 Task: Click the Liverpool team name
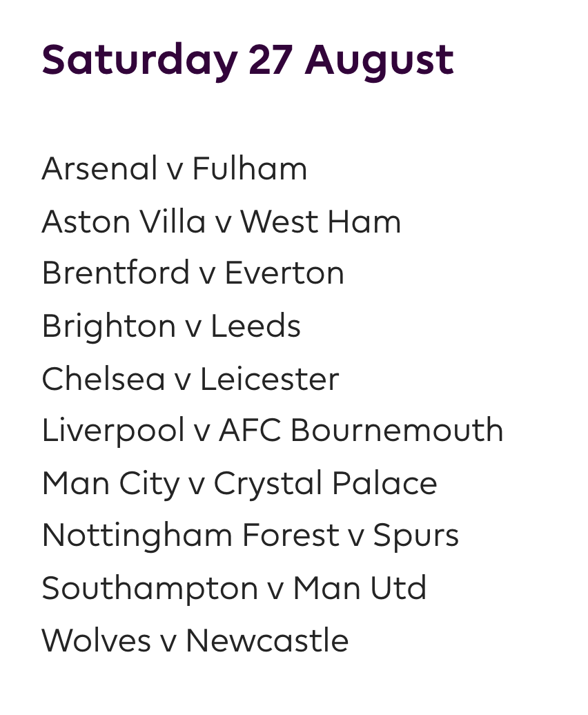(x=113, y=431)
